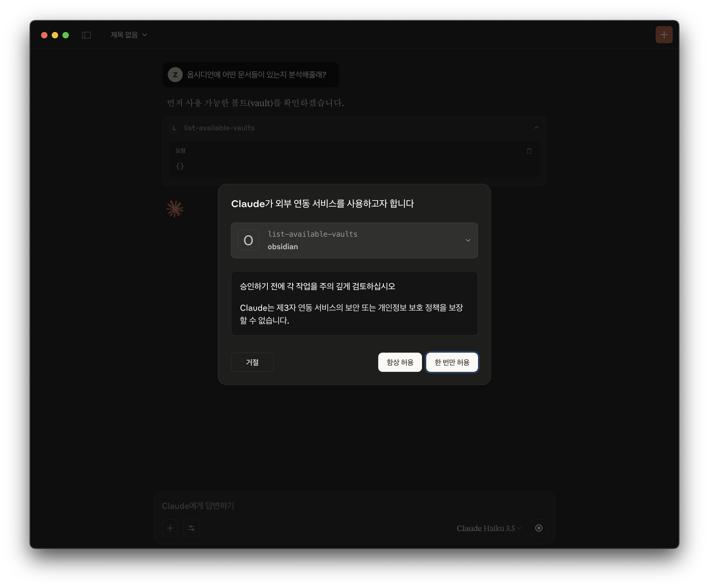Select the text list-available-vaults in the dialog
The width and height of the screenshot is (709, 588).
313,234
